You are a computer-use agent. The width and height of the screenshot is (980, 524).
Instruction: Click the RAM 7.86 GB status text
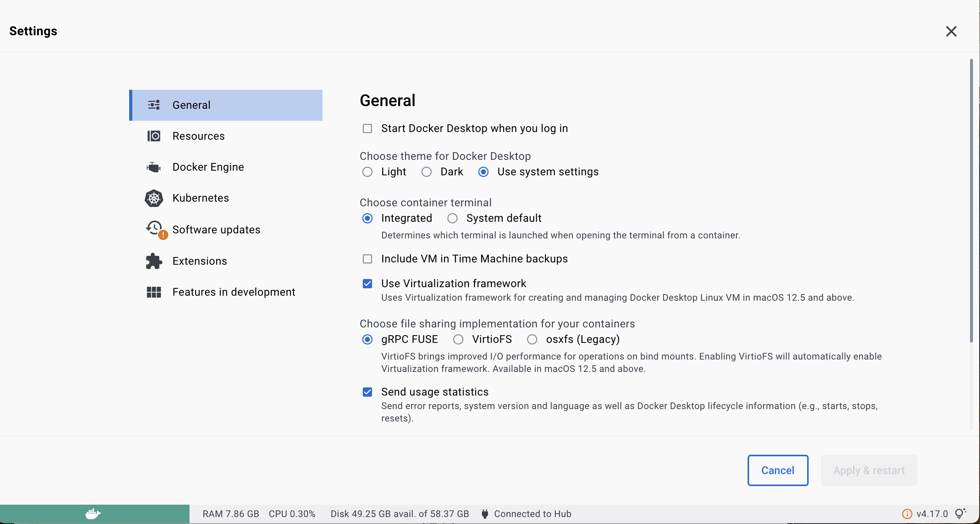coord(231,514)
